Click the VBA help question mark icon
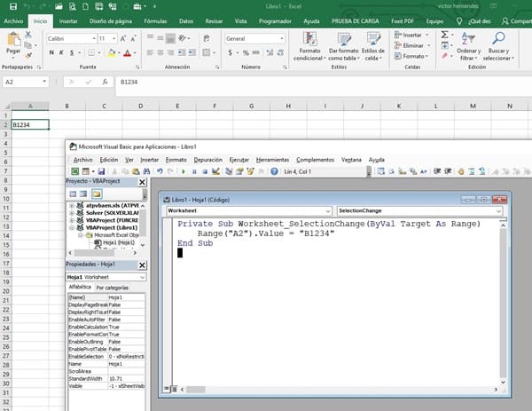The image size is (532, 411). (x=274, y=171)
